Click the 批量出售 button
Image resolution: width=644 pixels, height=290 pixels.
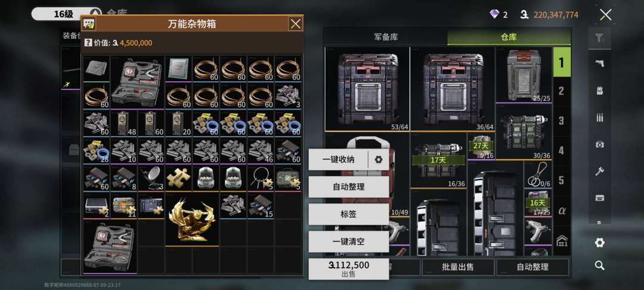point(458,267)
